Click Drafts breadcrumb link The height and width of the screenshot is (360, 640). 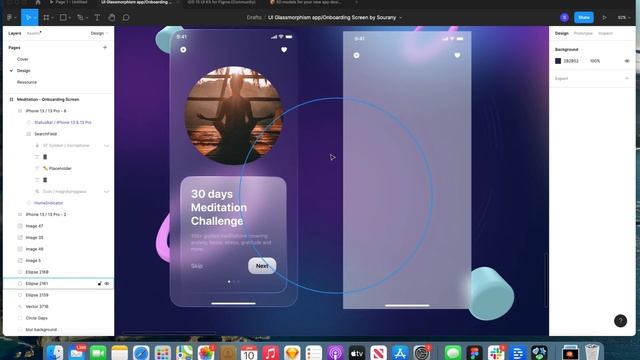(x=254, y=18)
